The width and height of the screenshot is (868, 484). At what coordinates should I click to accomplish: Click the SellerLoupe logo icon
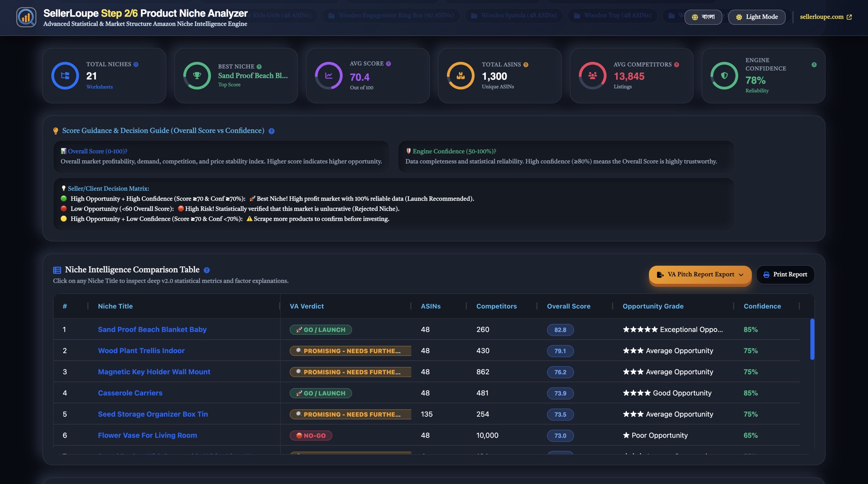tap(26, 17)
